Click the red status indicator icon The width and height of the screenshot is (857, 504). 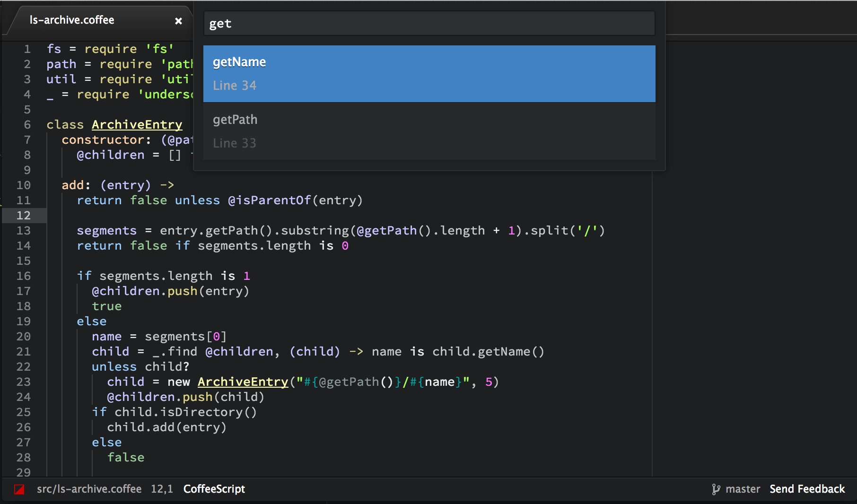click(x=19, y=489)
